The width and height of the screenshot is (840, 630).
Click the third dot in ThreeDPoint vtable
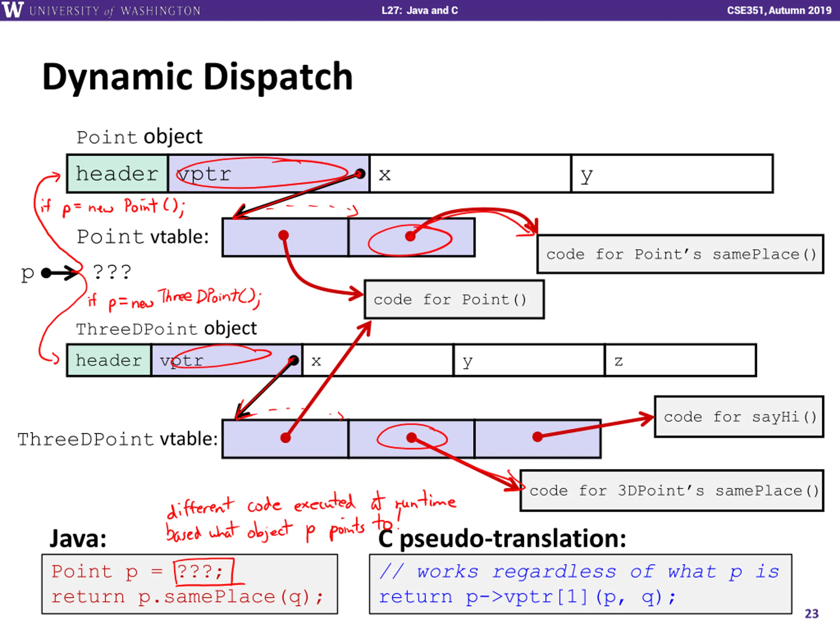(x=537, y=437)
